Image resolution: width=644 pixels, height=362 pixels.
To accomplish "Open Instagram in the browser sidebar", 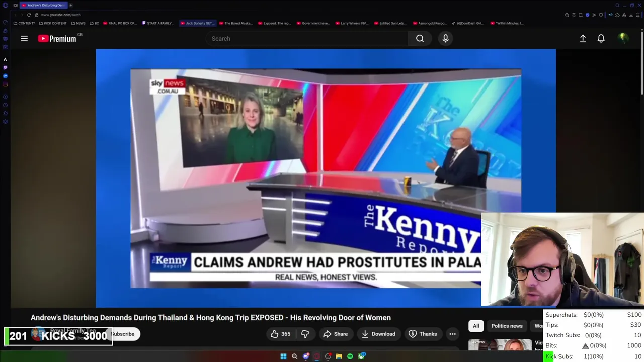I will (5, 84).
